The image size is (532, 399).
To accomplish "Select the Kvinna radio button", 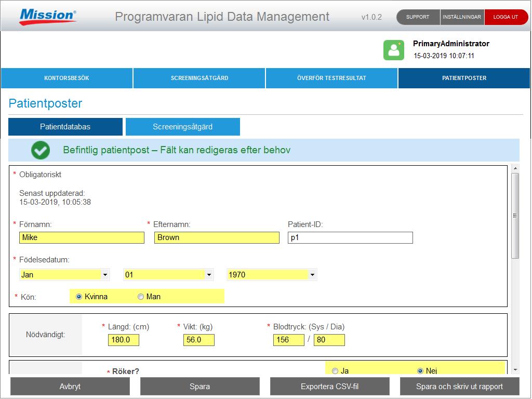I will pyautogui.click(x=79, y=297).
